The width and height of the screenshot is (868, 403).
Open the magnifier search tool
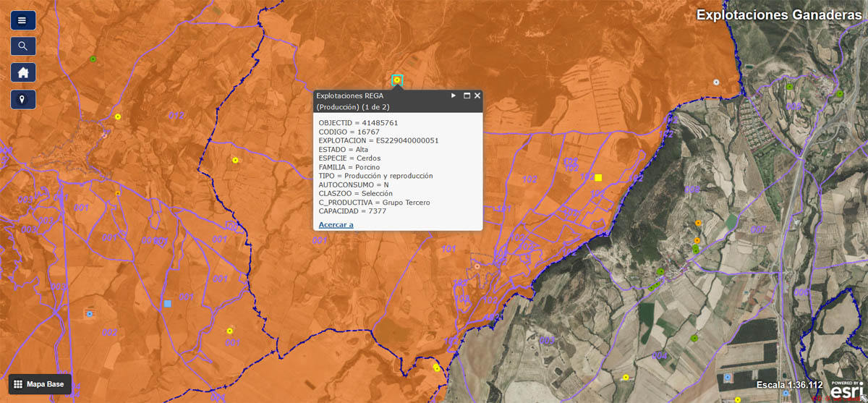click(x=23, y=46)
